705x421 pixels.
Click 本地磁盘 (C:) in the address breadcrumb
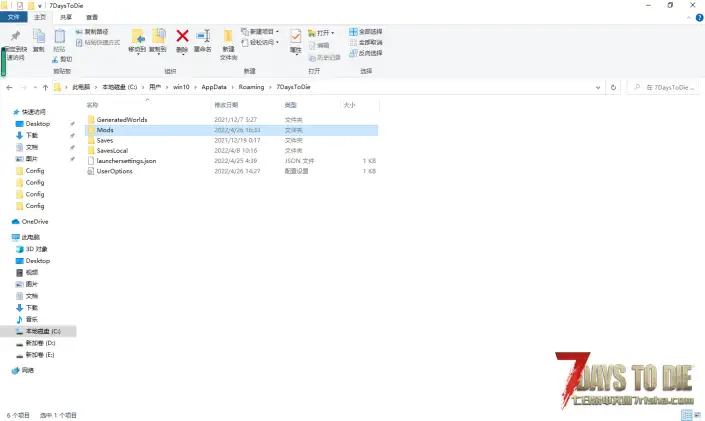(x=120, y=87)
